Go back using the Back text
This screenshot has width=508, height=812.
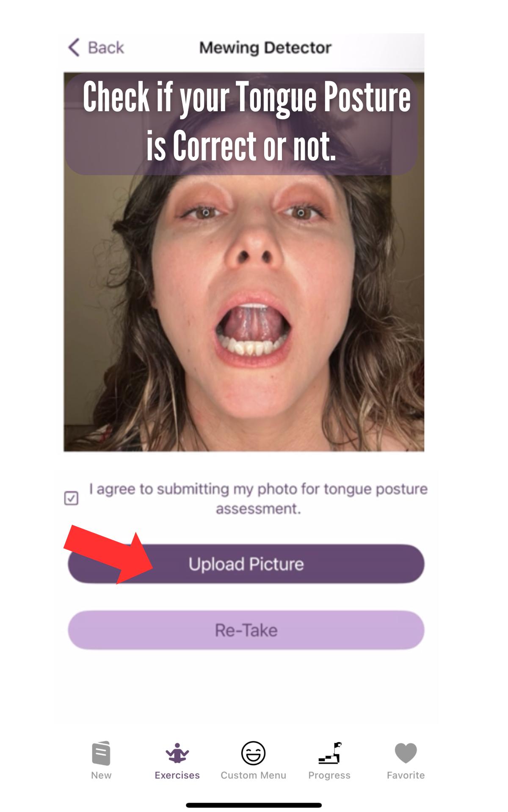coord(106,48)
